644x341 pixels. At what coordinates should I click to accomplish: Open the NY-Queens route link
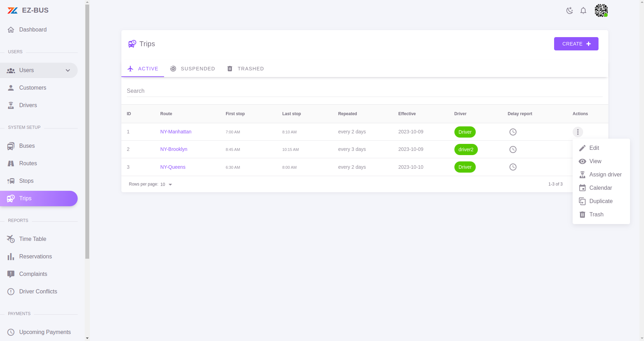[x=173, y=167]
